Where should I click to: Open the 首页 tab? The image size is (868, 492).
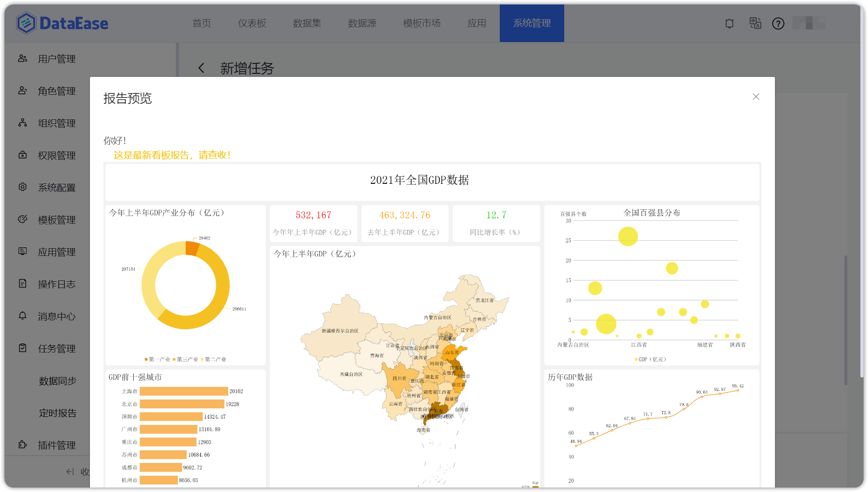point(202,23)
